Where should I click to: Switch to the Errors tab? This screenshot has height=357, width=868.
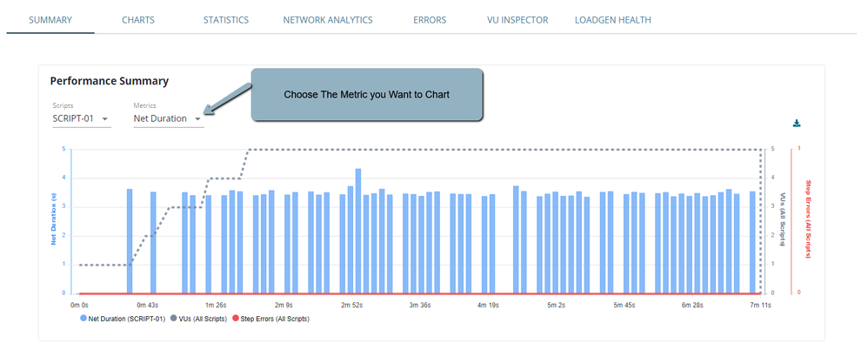(x=430, y=20)
